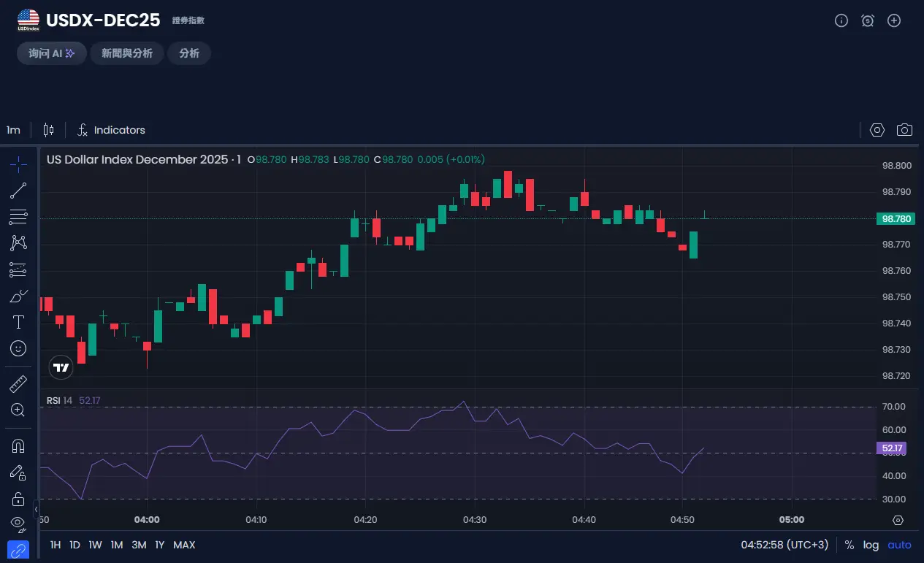Image resolution: width=924 pixels, height=563 pixels.
Task: Select the trend line drawing tool
Action: pyautogui.click(x=18, y=191)
